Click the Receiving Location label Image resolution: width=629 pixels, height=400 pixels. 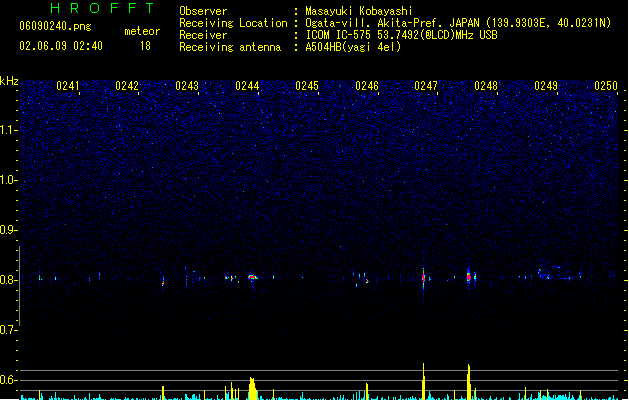(233, 23)
